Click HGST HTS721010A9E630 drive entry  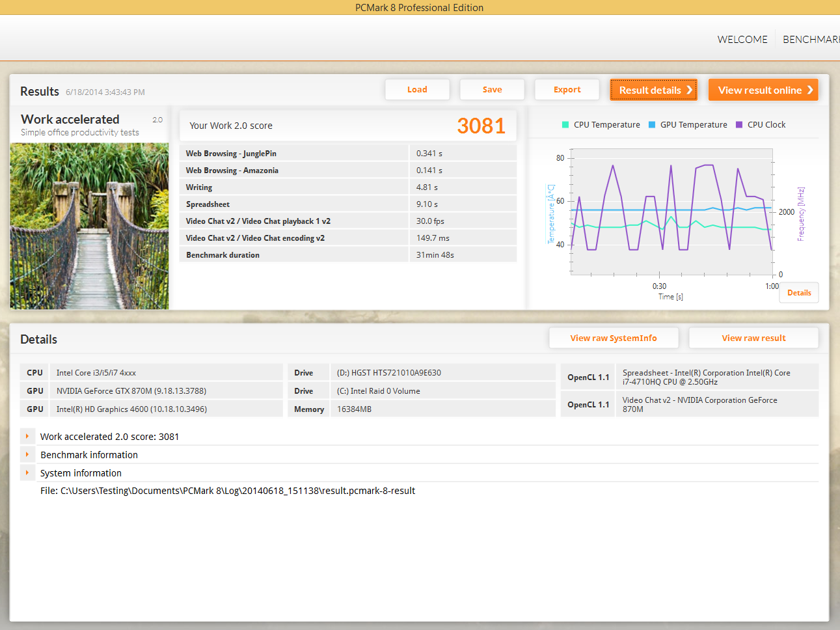click(x=389, y=373)
